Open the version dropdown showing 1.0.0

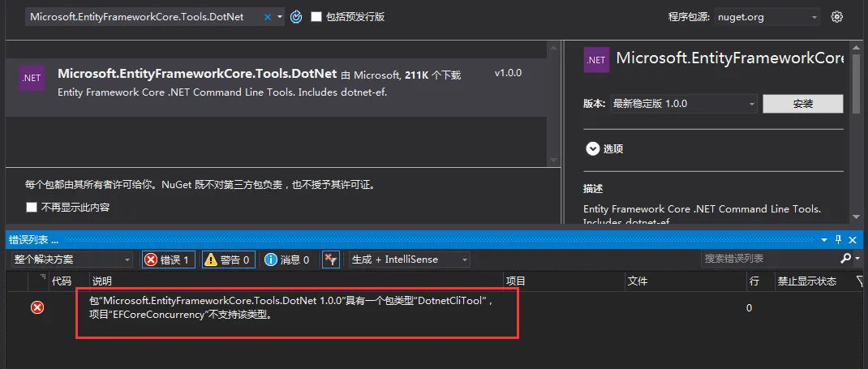684,104
